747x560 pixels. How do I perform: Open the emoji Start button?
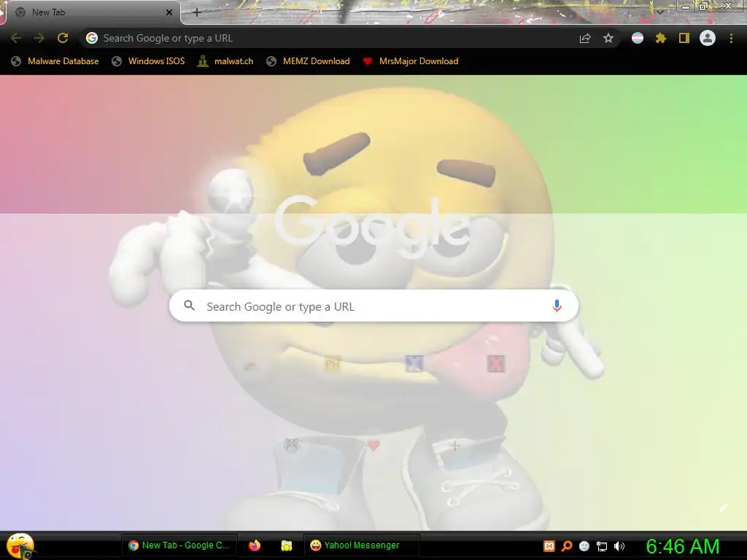[x=20, y=545]
